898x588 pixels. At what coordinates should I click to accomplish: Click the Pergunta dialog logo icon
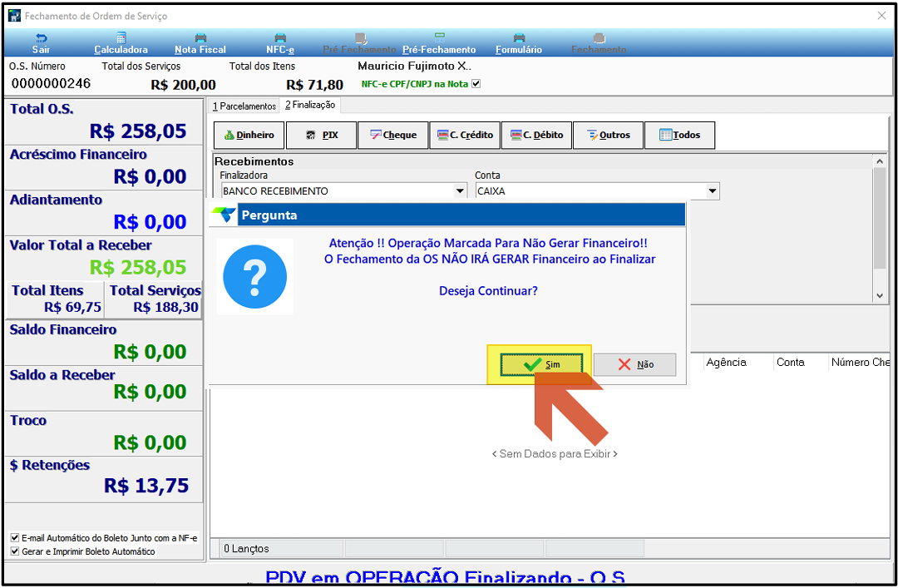pos(224,215)
